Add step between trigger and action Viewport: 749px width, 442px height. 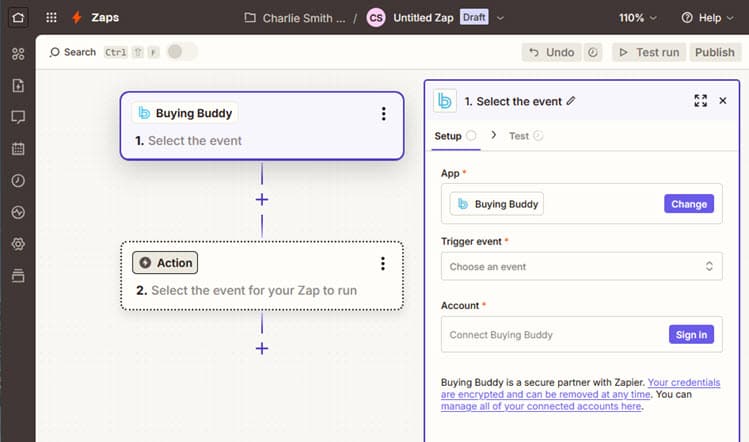(x=262, y=199)
